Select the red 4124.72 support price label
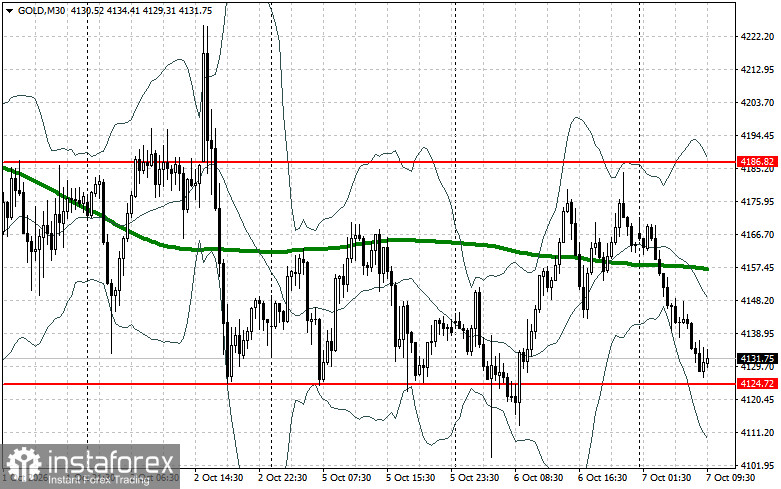The image size is (781, 489). (x=757, y=383)
